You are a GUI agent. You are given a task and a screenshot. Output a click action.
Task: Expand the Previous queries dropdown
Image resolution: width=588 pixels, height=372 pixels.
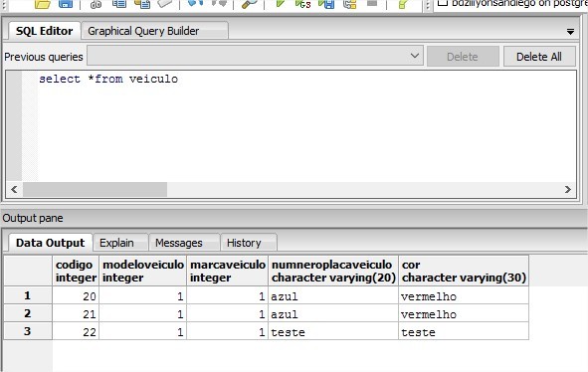(414, 56)
